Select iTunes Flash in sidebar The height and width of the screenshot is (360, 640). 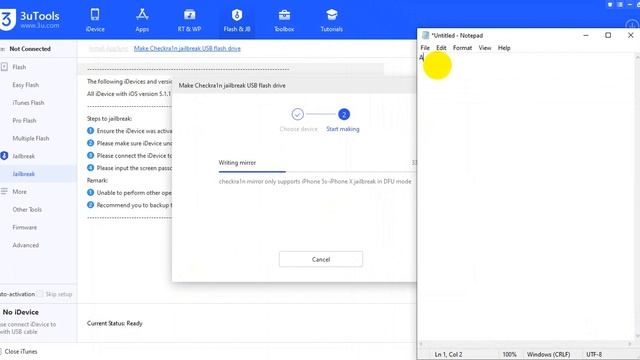pyautogui.click(x=28, y=103)
